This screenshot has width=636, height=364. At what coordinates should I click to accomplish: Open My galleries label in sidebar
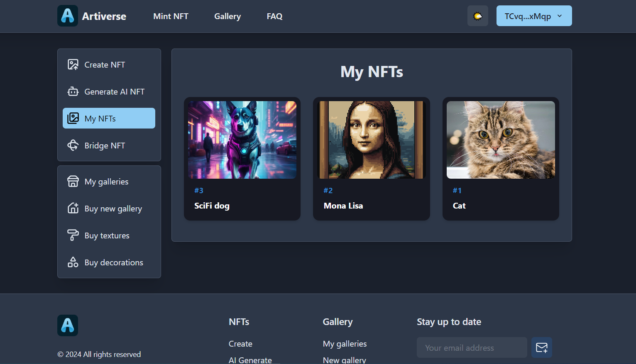[x=106, y=182]
